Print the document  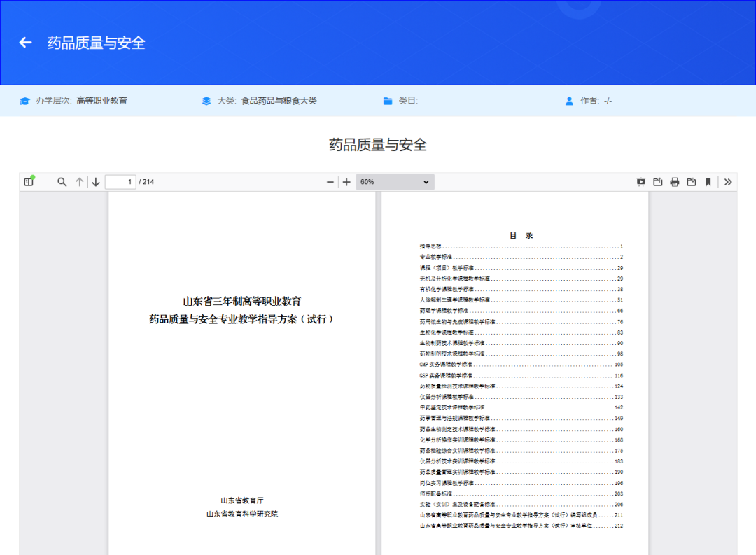[674, 181]
